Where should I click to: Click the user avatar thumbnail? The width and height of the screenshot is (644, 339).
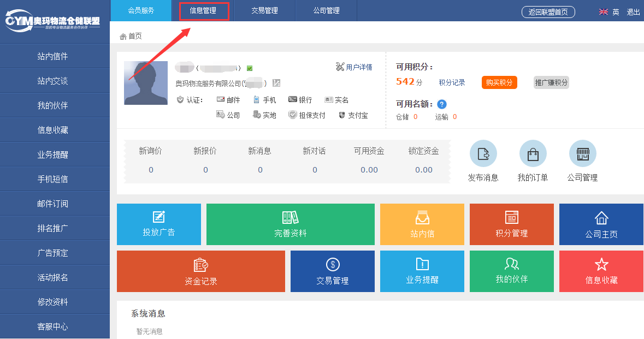coord(146,83)
